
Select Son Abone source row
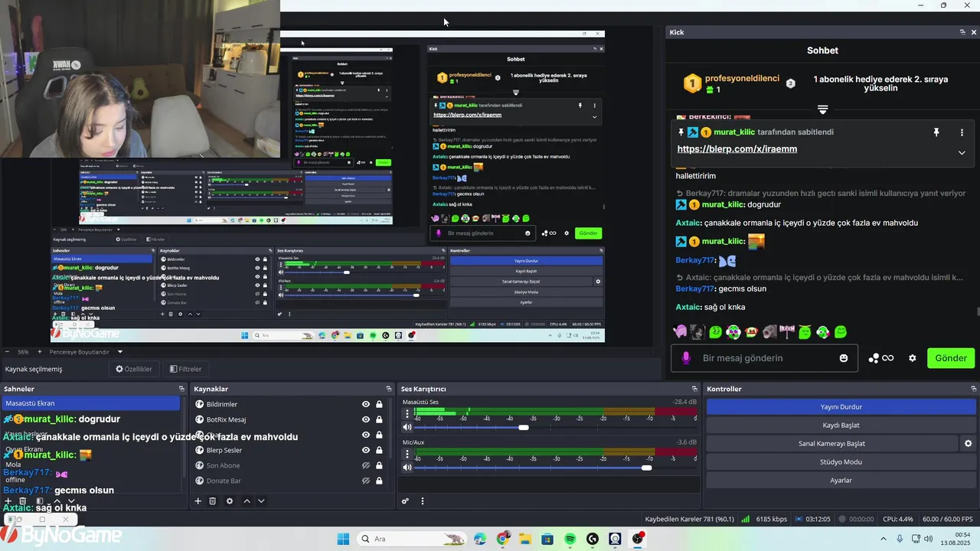pyautogui.click(x=289, y=465)
